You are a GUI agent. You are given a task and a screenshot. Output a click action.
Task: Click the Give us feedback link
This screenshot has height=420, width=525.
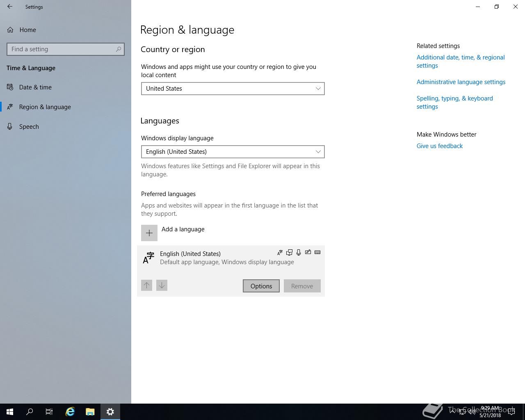tap(440, 146)
